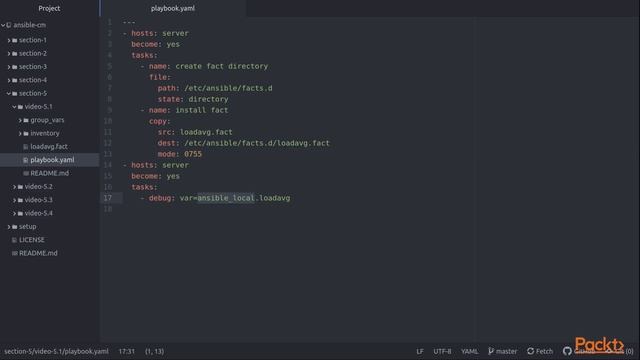
Task: Collapse the ansible-cm root folder chevron
Action: tap(3, 25)
